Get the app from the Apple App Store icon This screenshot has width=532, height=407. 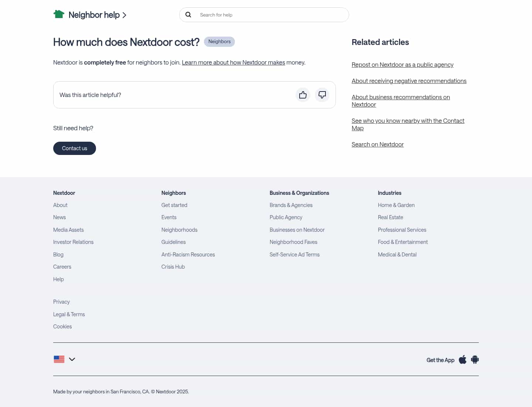coord(462,359)
